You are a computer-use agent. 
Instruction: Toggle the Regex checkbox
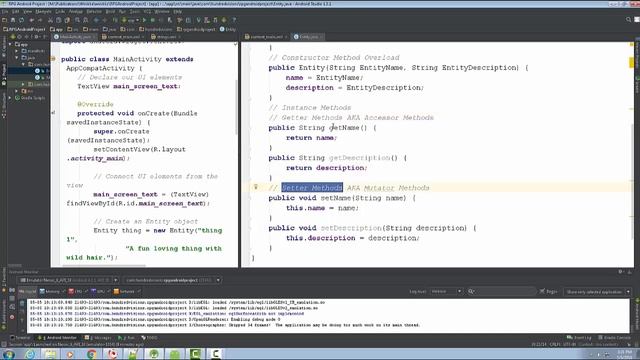[x=549, y=291]
